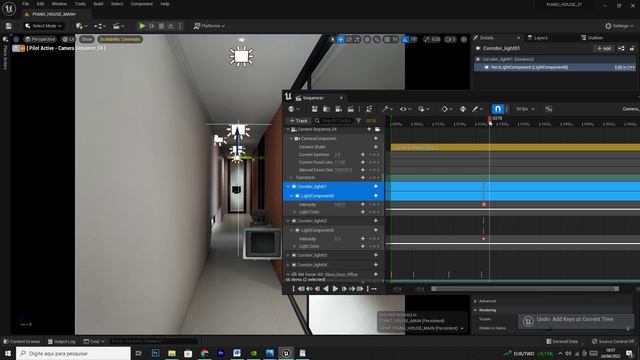Click the viewport Show button
This screenshot has width=640, height=360.
pyautogui.click(x=86, y=39)
